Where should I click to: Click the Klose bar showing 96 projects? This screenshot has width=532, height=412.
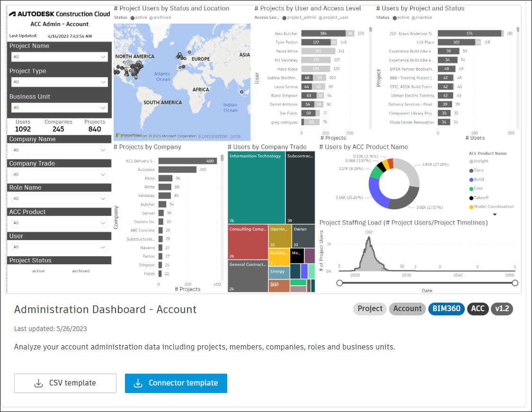click(x=166, y=178)
